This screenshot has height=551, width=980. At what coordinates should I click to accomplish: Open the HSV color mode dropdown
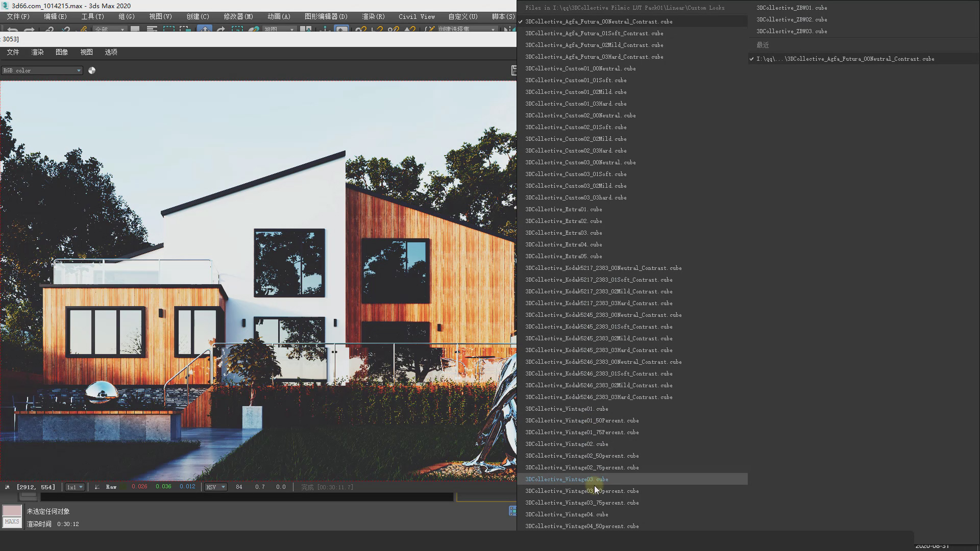click(215, 487)
